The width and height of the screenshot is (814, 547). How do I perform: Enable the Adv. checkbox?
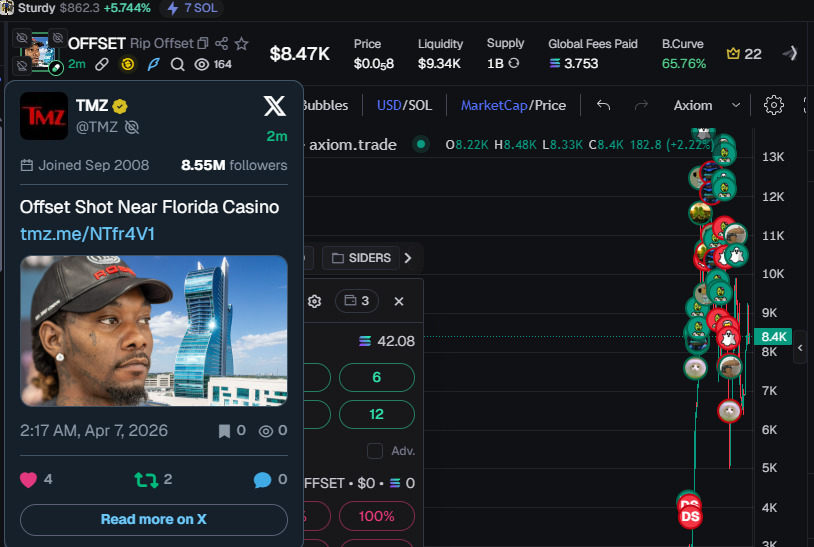[x=375, y=451]
